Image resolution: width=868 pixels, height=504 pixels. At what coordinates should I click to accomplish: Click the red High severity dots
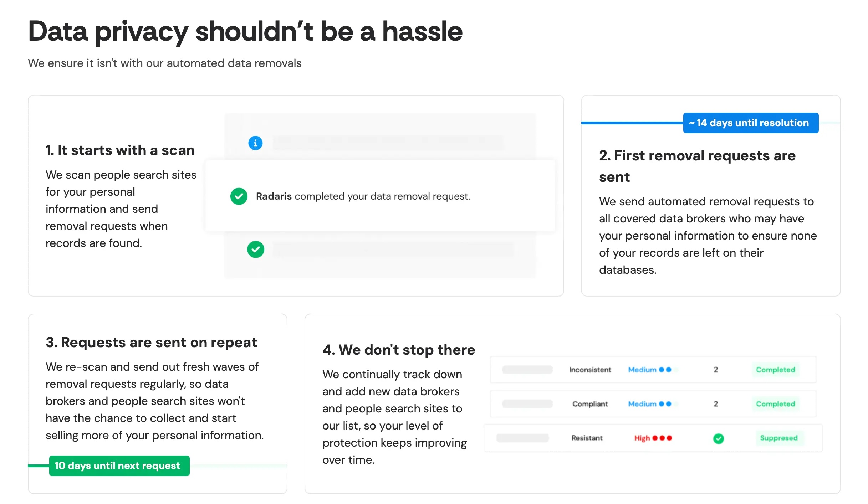coord(662,438)
